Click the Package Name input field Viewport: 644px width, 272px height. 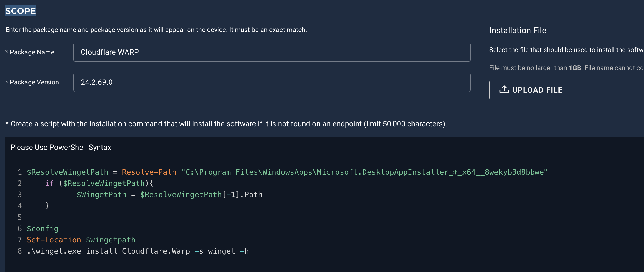coord(272,52)
